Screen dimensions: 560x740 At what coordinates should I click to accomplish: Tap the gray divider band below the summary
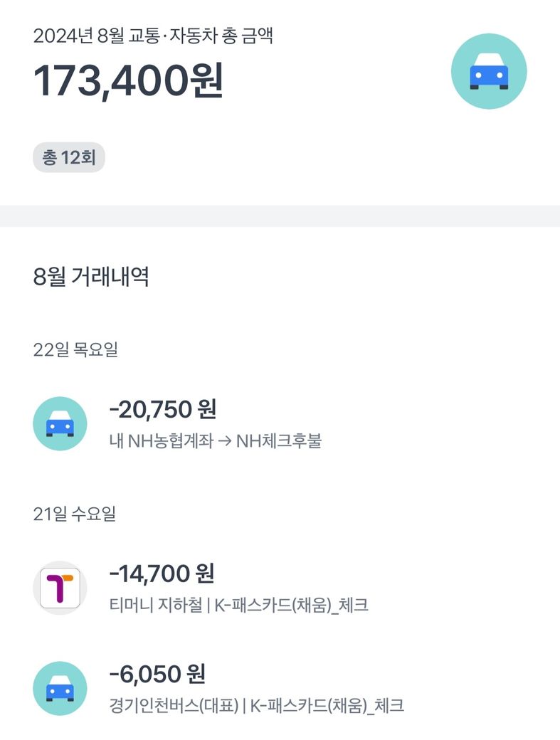(x=280, y=216)
